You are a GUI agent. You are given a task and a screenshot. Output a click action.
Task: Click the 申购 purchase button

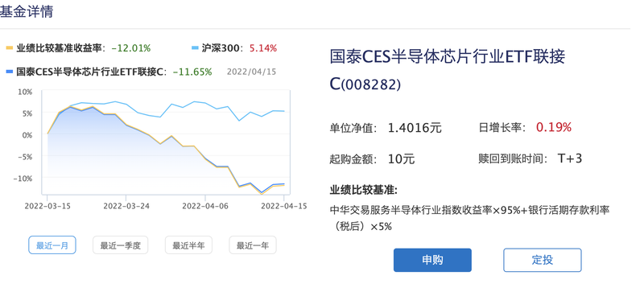(432, 260)
